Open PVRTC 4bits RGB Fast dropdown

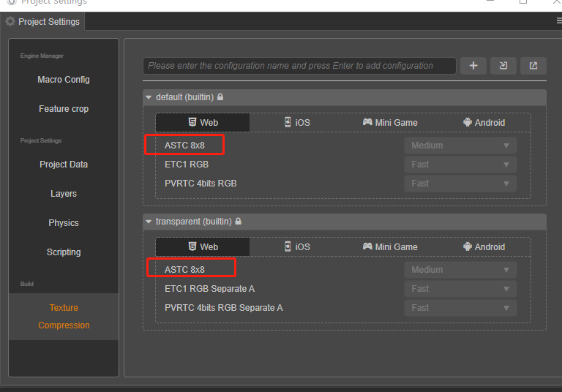460,184
